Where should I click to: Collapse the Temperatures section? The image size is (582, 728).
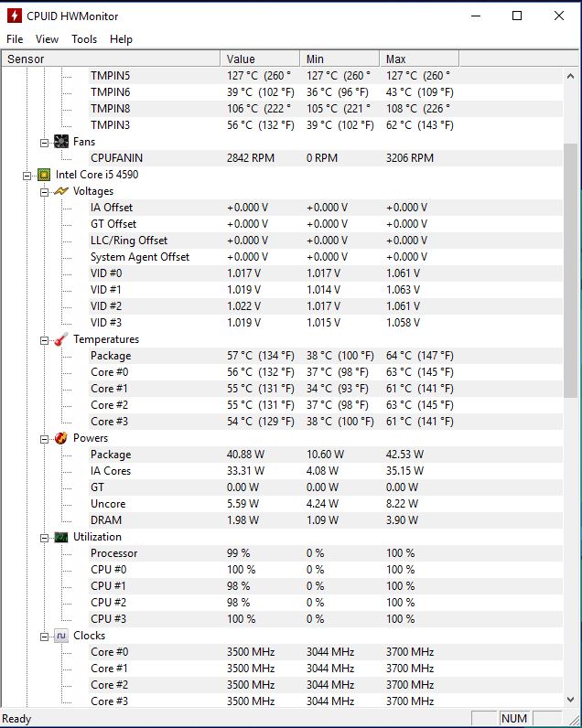[x=44, y=341]
